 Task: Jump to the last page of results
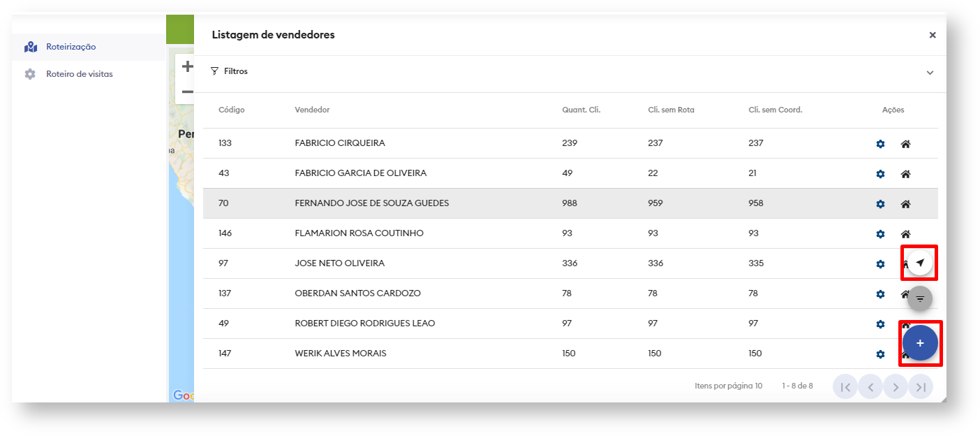921,386
